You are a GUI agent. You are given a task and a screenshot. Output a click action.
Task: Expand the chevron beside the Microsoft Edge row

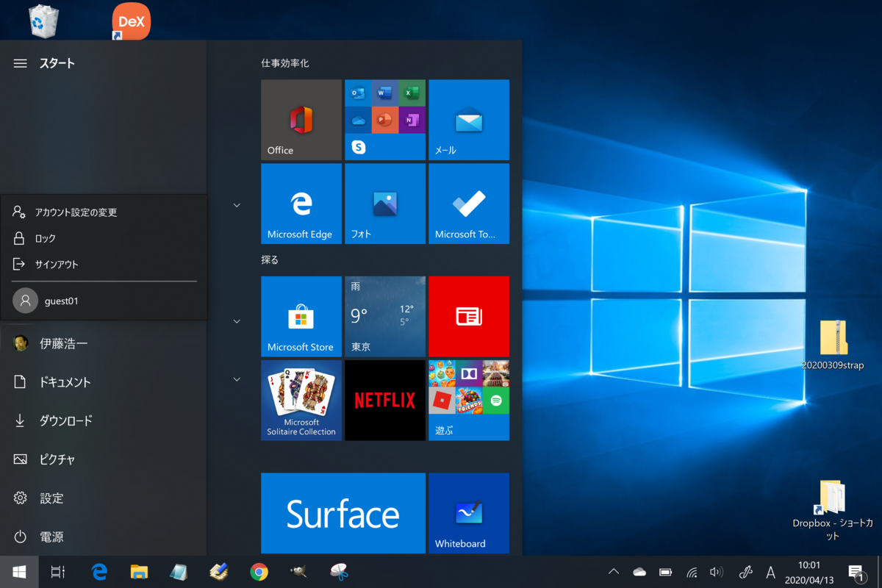(237, 205)
